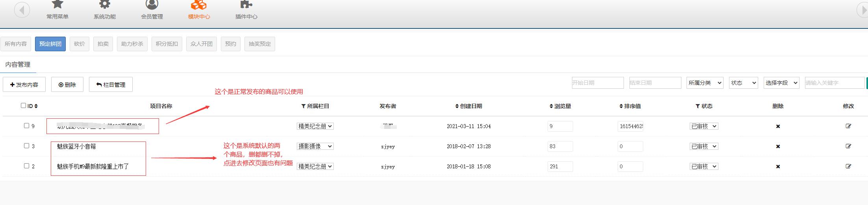The height and width of the screenshot is (205, 868).
Task: Click the left arrow navigation circle
Action: tap(22, 10)
